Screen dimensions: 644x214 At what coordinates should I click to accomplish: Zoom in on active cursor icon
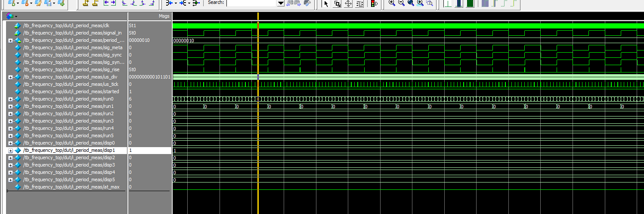point(420,3)
